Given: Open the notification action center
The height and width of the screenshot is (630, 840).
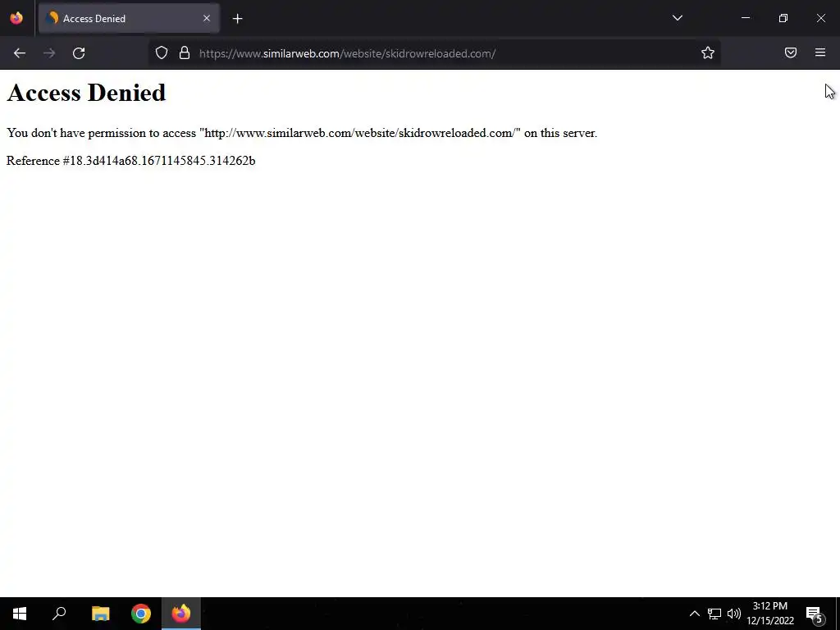Looking at the screenshot, I should pyautogui.click(x=815, y=614).
